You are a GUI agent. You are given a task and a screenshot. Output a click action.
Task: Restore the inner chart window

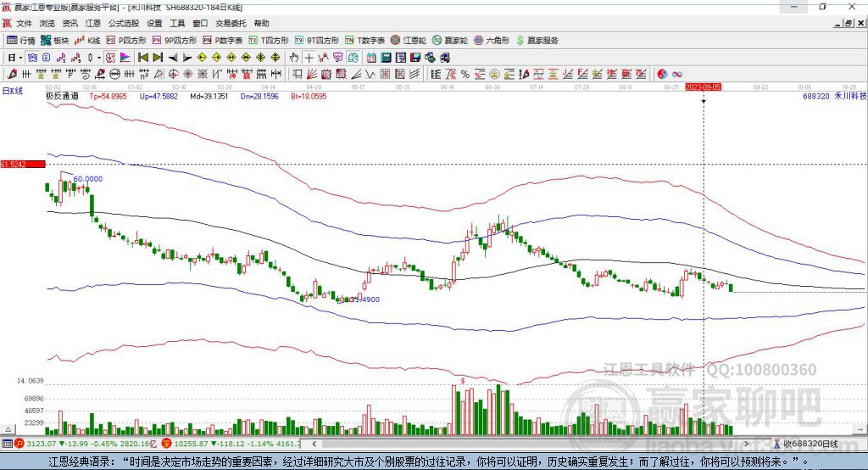849,23
